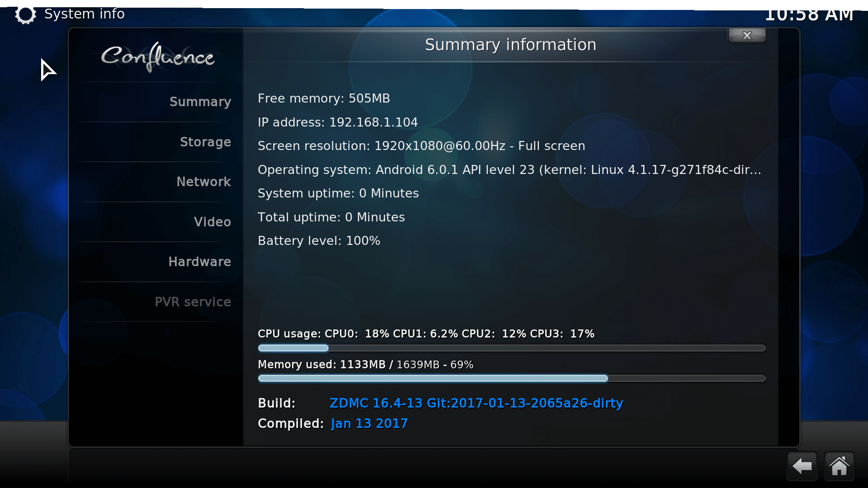Click the Screen resolution line

coord(421,146)
